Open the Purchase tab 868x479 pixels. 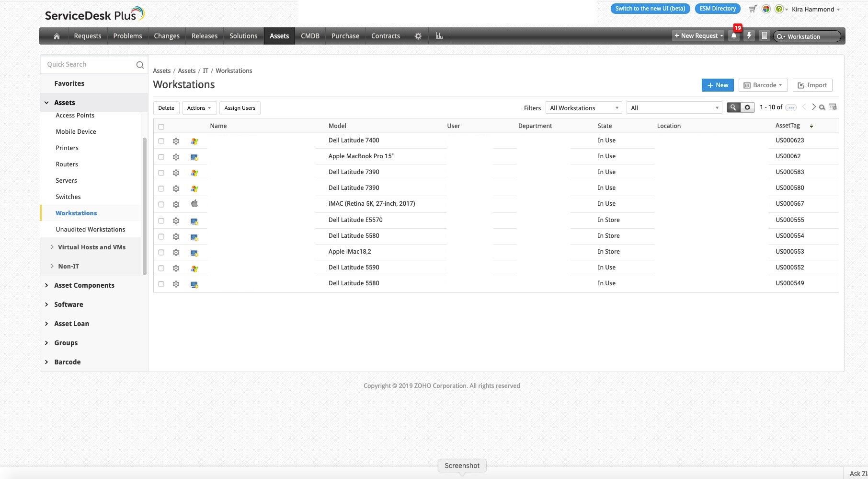[x=345, y=36]
